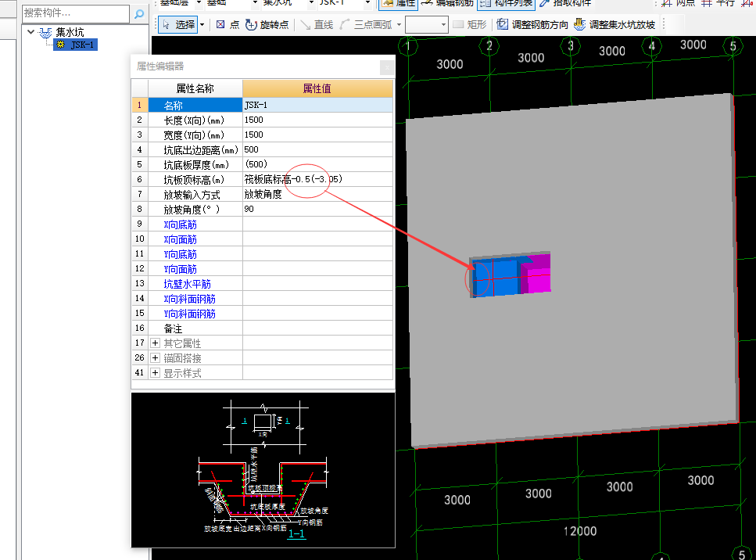Select the 选择 tool

(178, 24)
